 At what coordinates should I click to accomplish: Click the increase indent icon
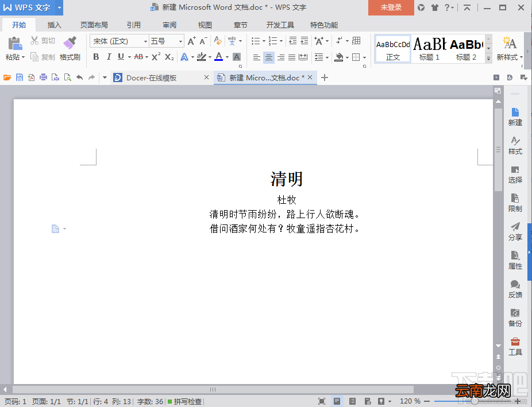(x=304, y=41)
